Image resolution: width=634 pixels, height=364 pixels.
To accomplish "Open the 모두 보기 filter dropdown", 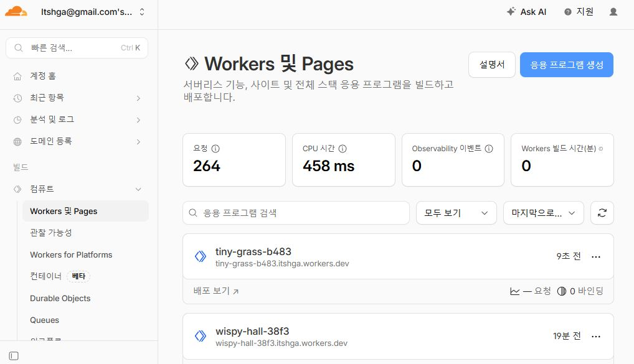I will point(456,213).
